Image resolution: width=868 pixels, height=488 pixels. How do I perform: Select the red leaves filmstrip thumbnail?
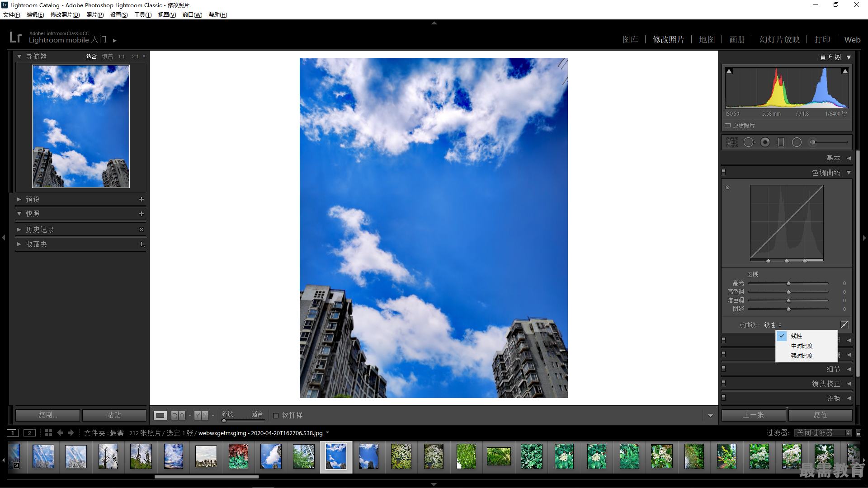coord(238,456)
